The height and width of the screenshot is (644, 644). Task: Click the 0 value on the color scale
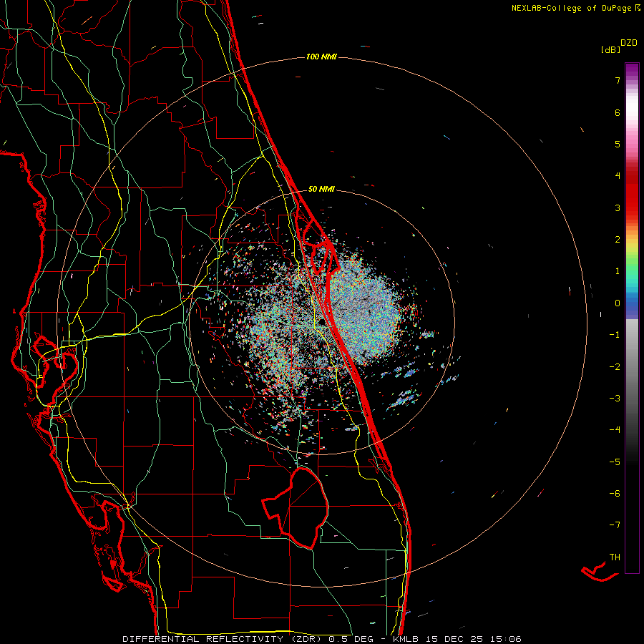[x=618, y=303]
